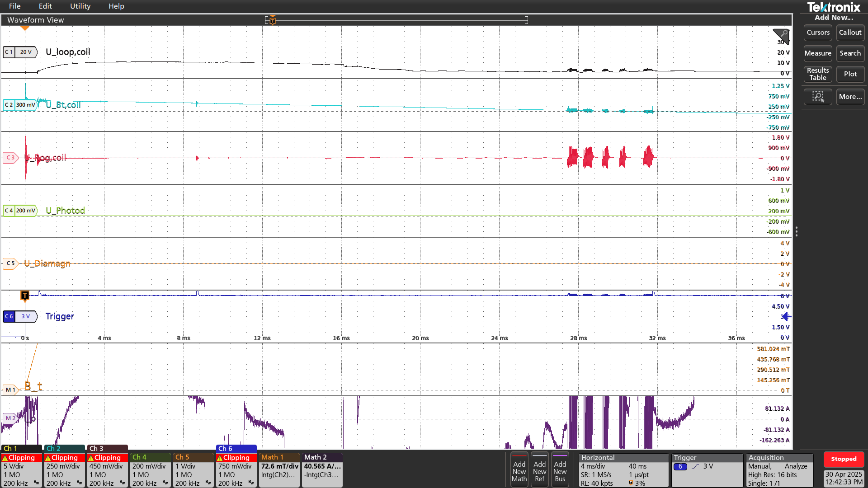
Task: Open the Ch 4 channel badge
Action: [150, 470]
